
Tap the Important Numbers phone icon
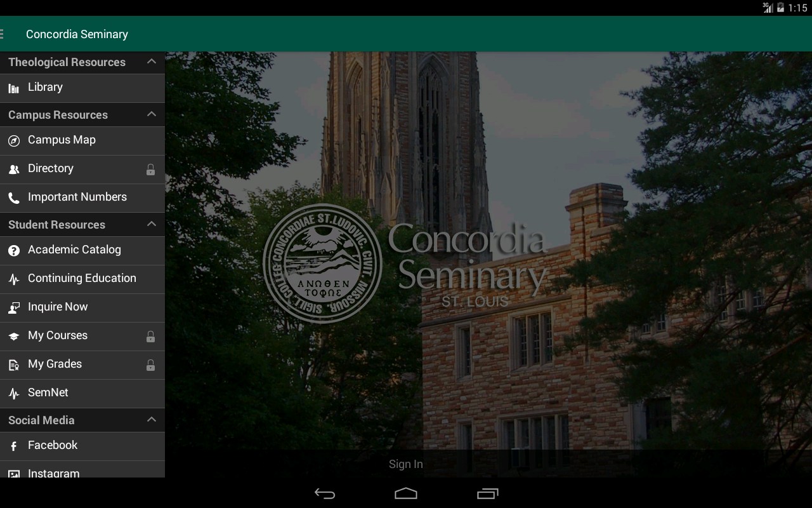[14, 198]
